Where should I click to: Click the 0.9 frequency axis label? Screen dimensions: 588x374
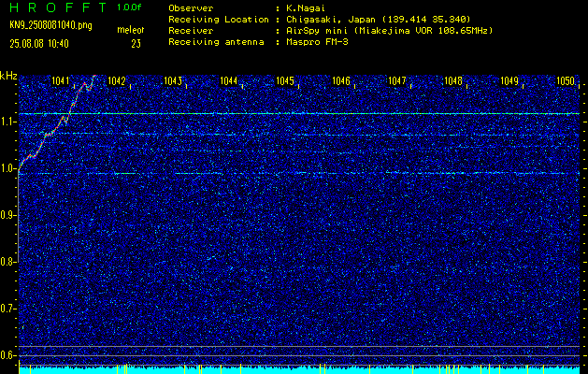point(7,215)
